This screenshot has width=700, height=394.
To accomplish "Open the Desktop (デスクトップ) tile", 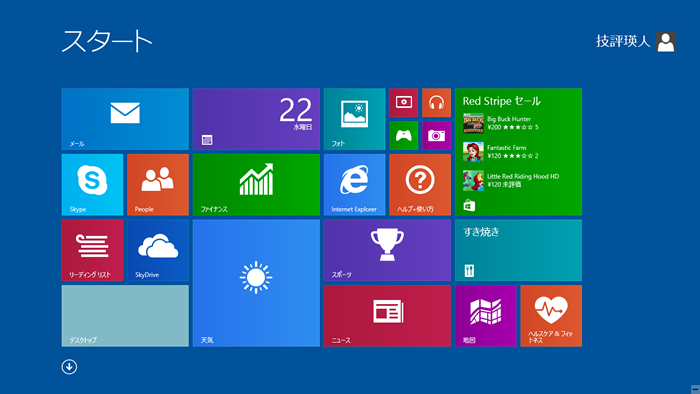I will (125, 316).
